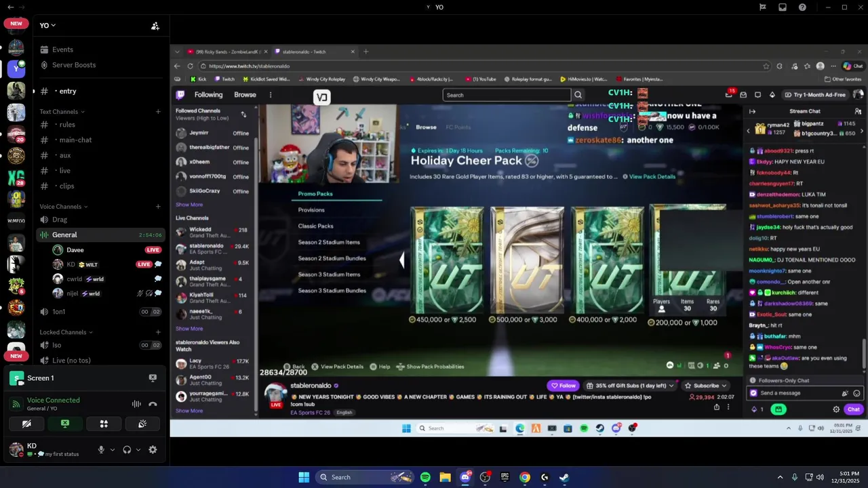Create channel with Text Channels plus icon
Viewport: 868px width, 488px height.
tap(158, 112)
